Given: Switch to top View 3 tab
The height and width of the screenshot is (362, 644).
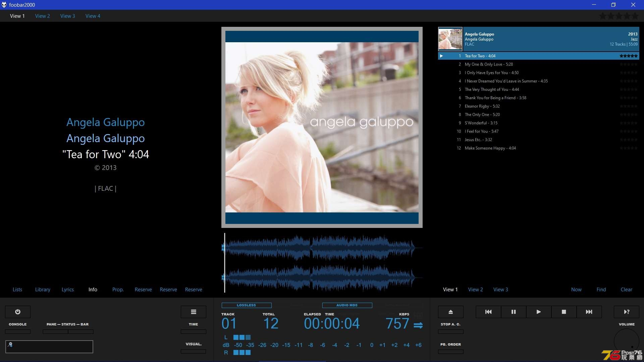Looking at the screenshot, I should point(68,16).
